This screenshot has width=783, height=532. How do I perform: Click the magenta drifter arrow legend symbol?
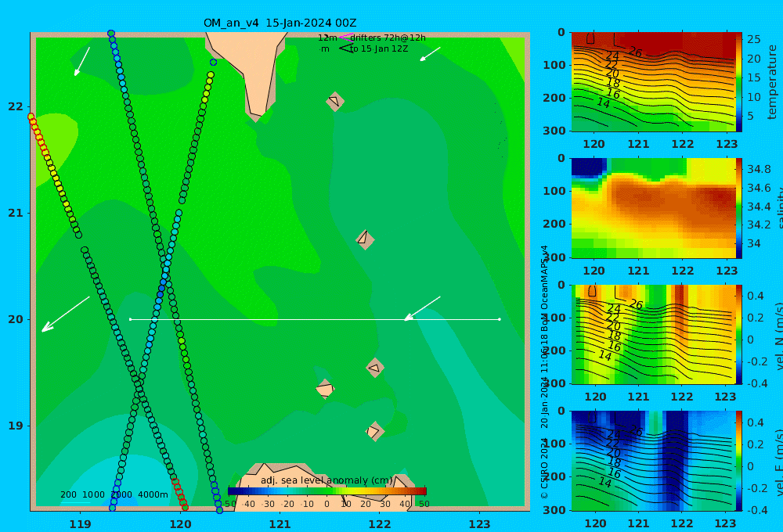[345, 37]
